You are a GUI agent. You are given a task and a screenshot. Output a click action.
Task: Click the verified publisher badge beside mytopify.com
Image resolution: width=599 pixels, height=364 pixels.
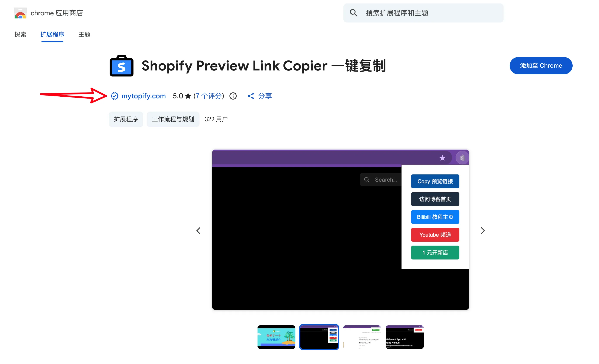pyautogui.click(x=115, y=96)
